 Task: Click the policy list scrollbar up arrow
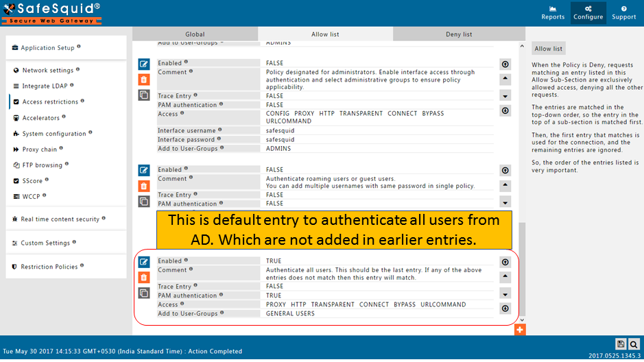[522, 46]
